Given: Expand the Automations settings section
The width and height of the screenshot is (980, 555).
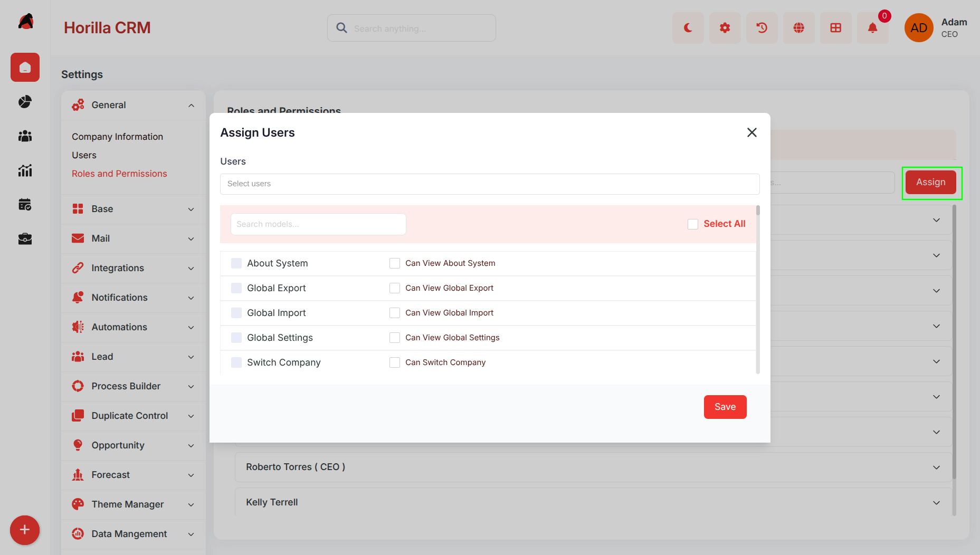Looking at the screenshot, I should pos(133,327).
